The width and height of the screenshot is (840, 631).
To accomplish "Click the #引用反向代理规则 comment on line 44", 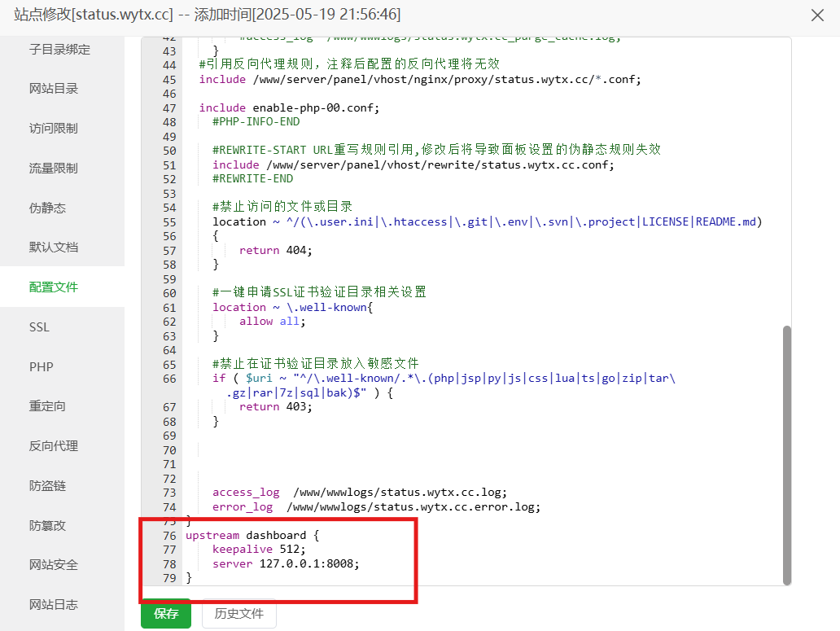I will [349, 64].
